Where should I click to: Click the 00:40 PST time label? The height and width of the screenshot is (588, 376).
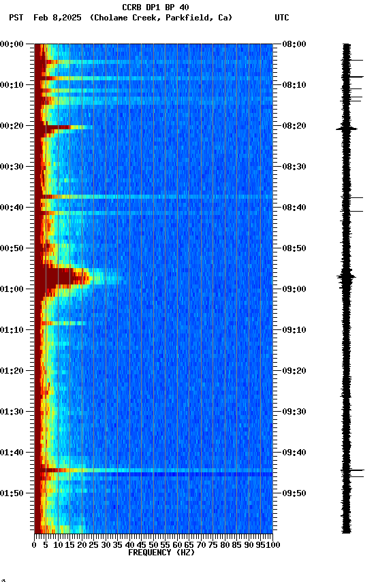12,208
